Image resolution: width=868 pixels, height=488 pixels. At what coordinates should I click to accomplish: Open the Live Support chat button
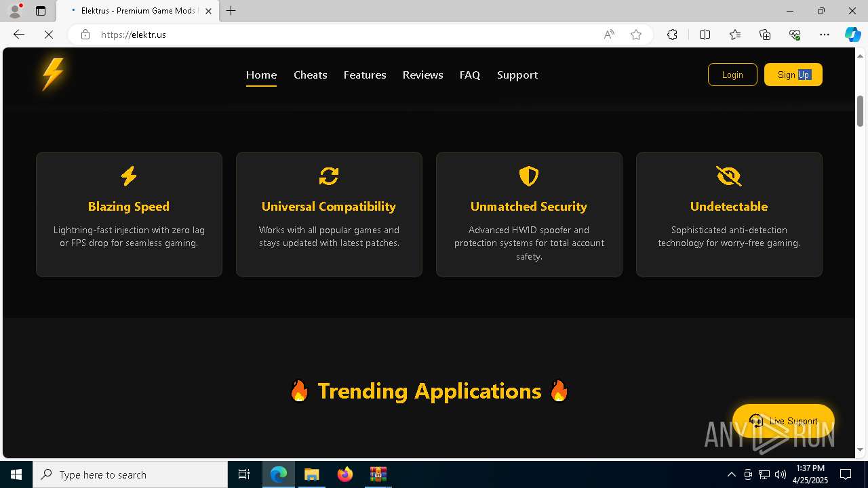click(783, 421)
